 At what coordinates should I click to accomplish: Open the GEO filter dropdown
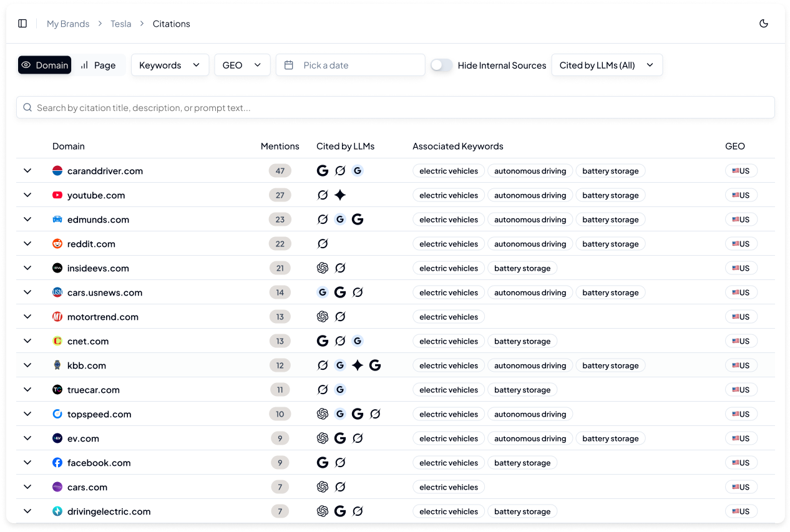pyautogui.click(x=242, y=65)
